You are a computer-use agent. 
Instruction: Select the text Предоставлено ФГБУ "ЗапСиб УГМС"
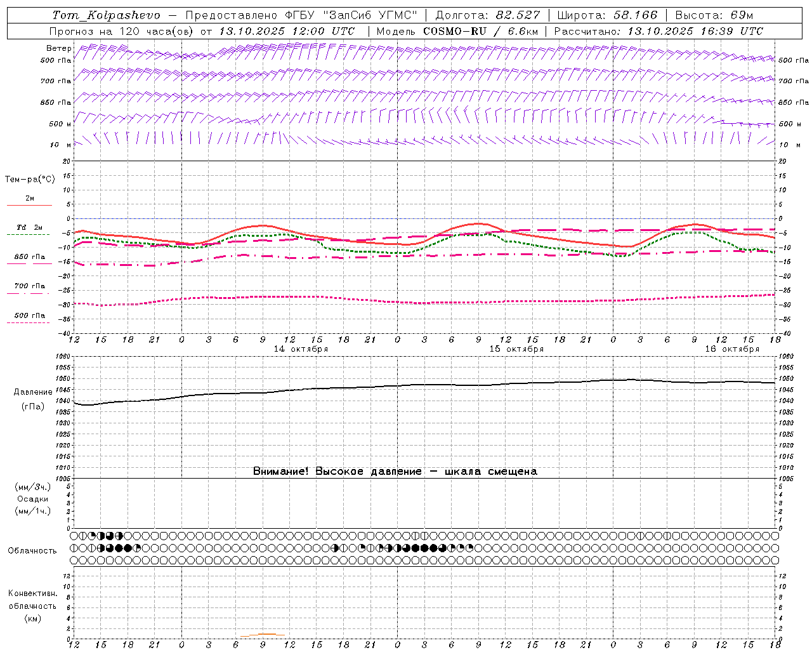(301, 15)
